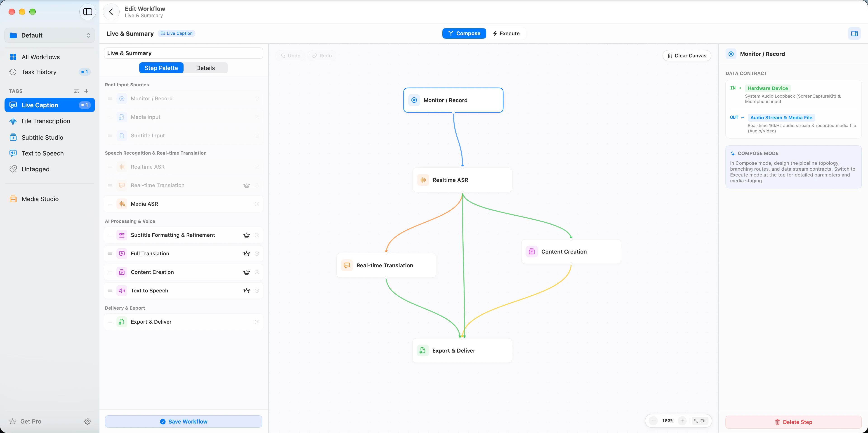This screenshot has width=868, height=433.
Task: Select the Content Creation node on canvas
Action: [571, 251]
